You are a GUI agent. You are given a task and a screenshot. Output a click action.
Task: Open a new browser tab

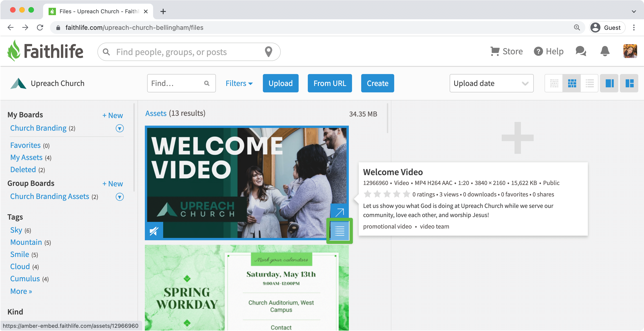(x=163, y=11)
